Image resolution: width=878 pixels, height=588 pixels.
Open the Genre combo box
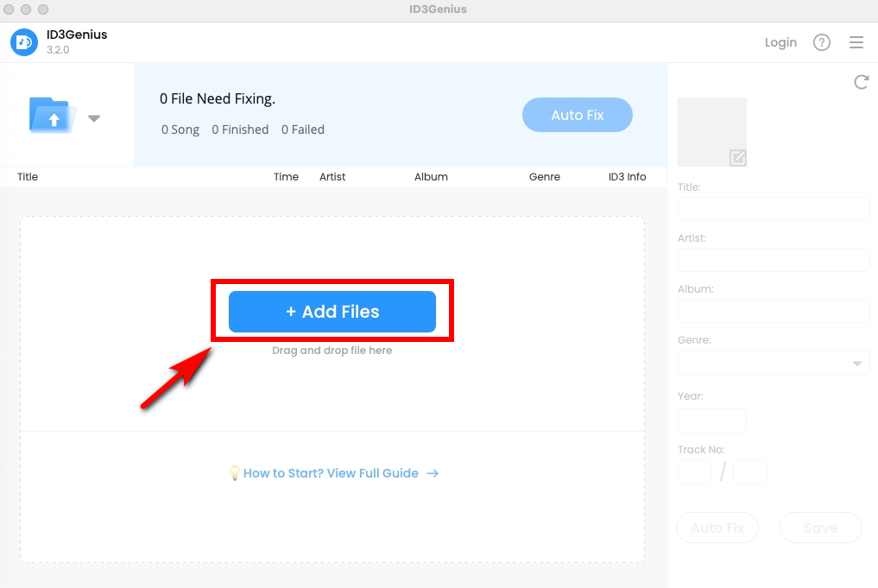tap(774, 363)
